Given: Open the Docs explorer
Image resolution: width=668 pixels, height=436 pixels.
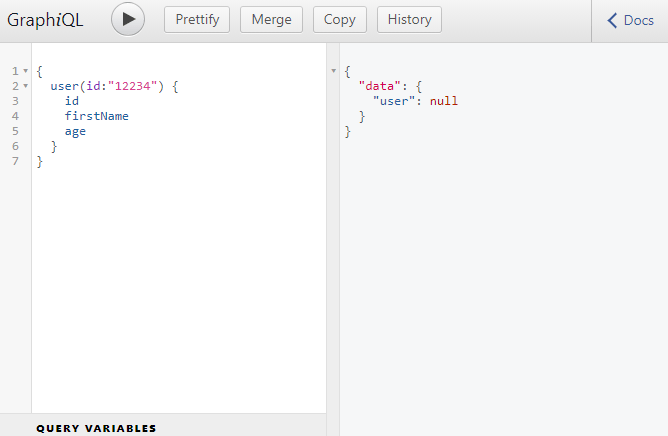Looking at the screenshot, I should coord(630,20).
